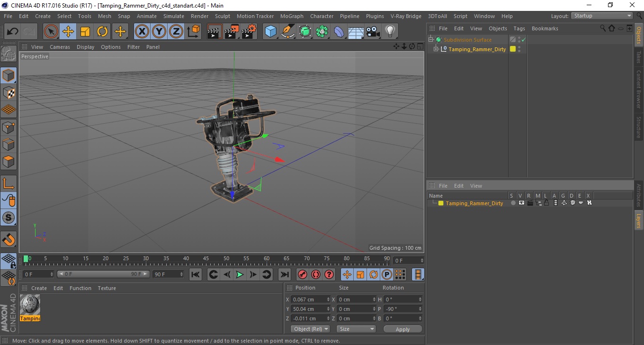644x345 pixels.
Task: Open Edit Render Settings icon
Action: pos(249,32)
